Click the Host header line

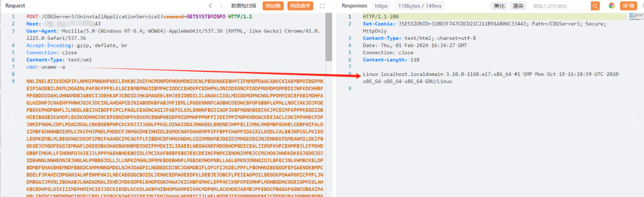click(x=64, y=24)
